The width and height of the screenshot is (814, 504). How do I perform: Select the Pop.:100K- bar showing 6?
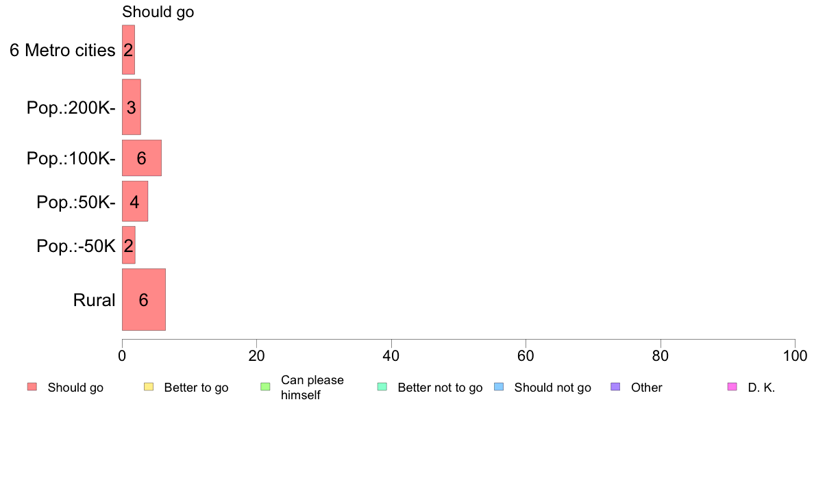tap(142, 157)
